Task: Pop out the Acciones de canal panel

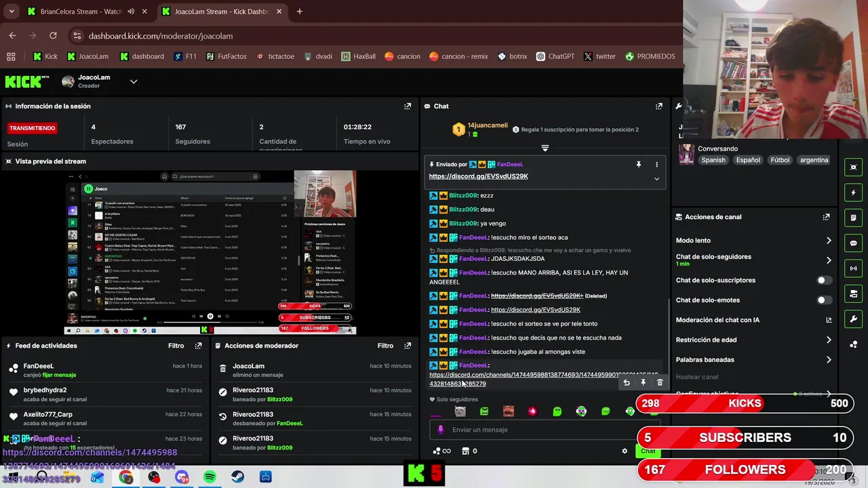Action: tap(826, 217)
